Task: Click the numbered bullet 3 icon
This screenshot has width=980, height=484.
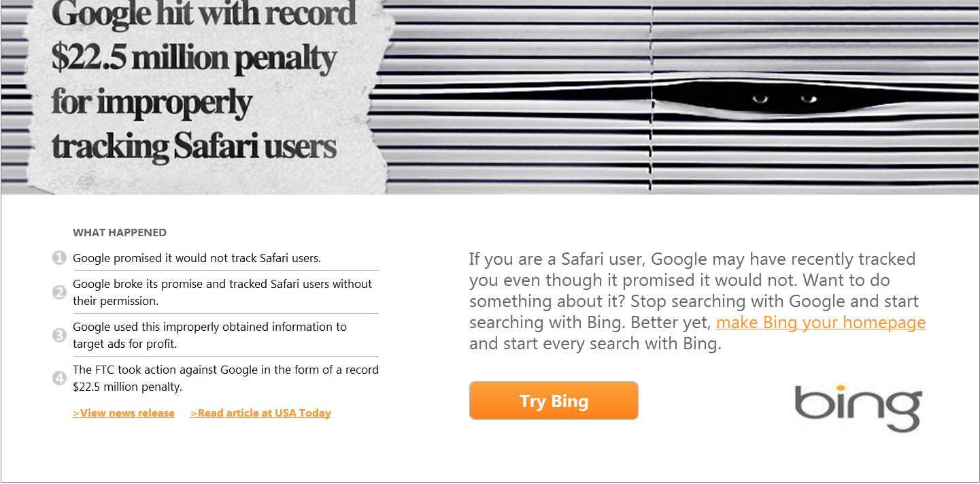Action: click(x=59, y=336)
